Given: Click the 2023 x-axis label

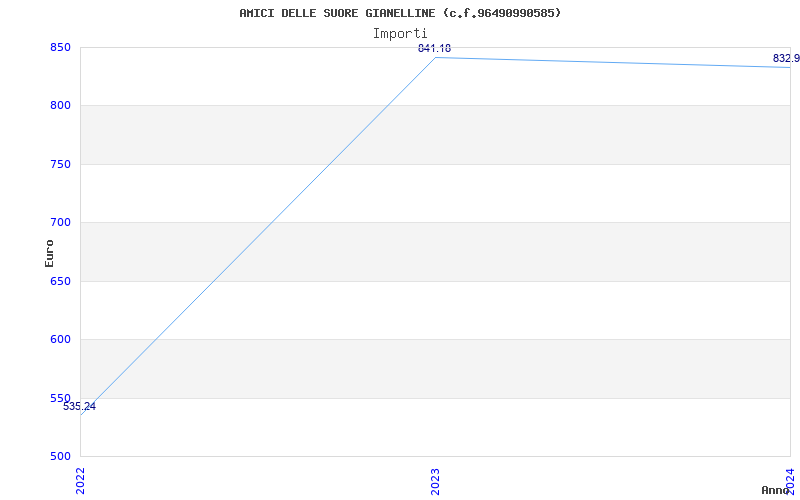Looking at the screenshot, I should pos(435,481).
